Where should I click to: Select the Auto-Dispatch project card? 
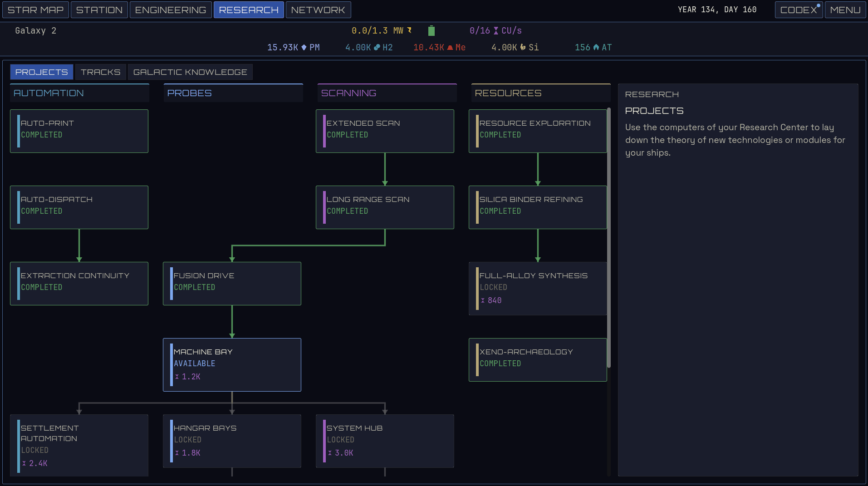(x=79, y=207)
